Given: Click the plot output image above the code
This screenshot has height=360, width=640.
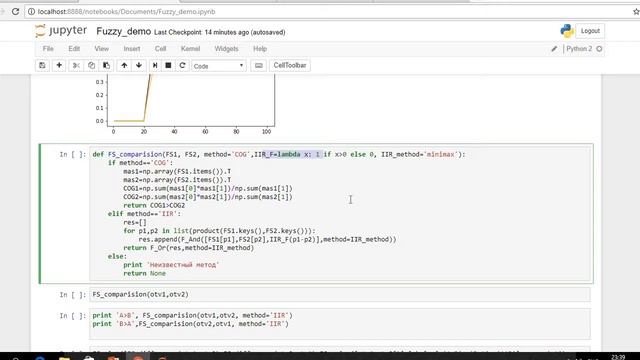Looking at the screenshot, I should (184, 105).
